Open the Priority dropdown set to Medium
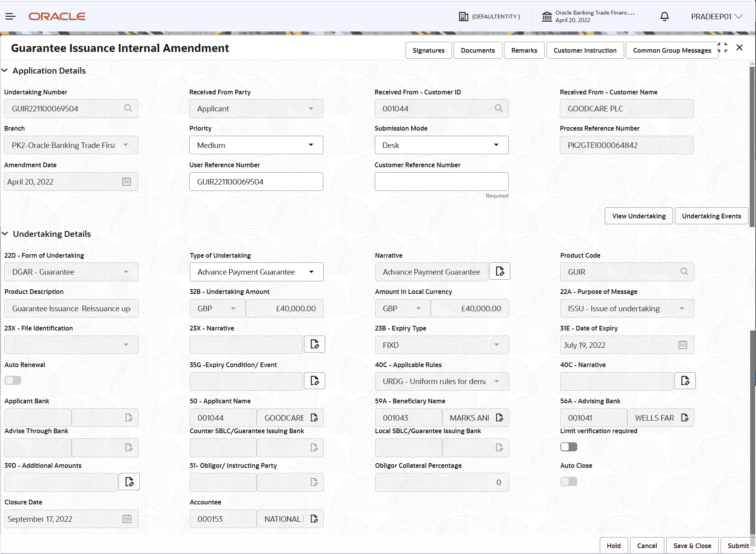This screenshot has width=756, height=554. pyautogui.click(x=256, y=145)
